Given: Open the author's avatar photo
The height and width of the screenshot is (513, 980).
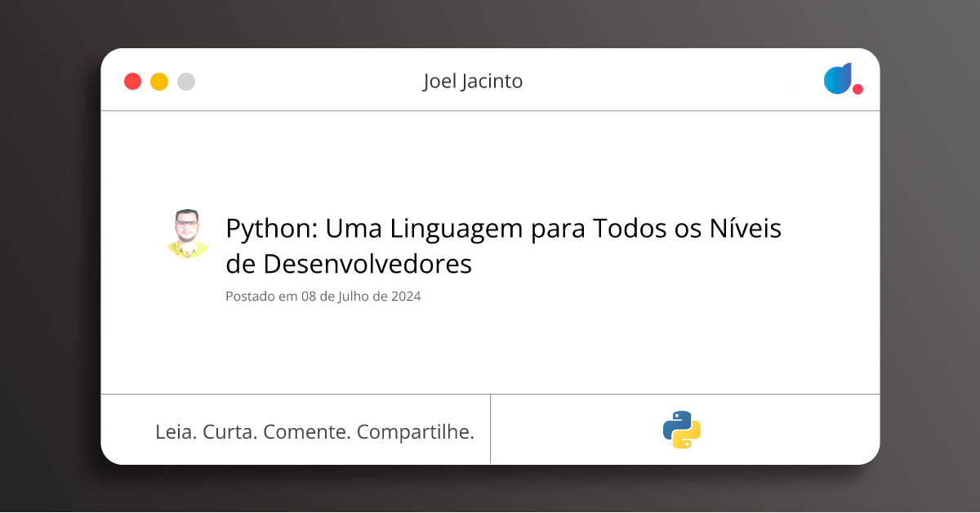Looking at the screenshot, I should coord(187,234).
